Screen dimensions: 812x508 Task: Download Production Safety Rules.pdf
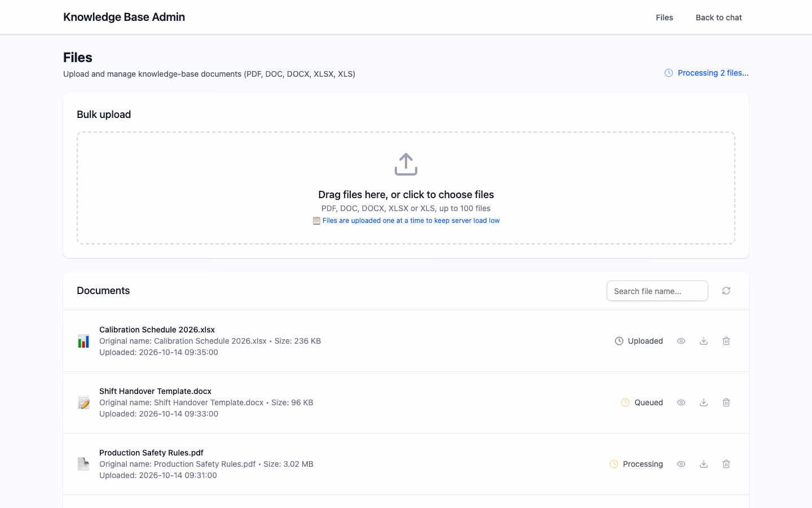click(x=704, y=464)
